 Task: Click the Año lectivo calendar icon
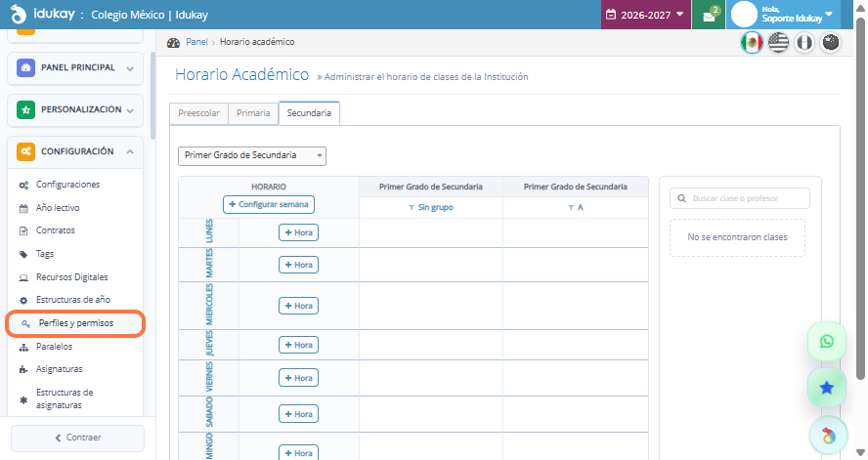pos(23,208)
